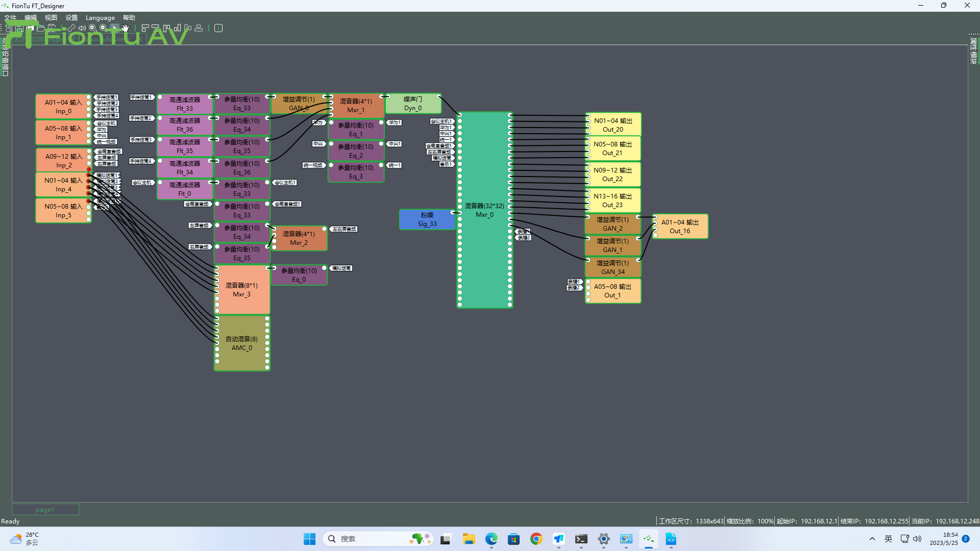Select the N05~08 输入 Inp_5 module
The height and width of the screenshot is (551, 980).
[x=63, y=210]
